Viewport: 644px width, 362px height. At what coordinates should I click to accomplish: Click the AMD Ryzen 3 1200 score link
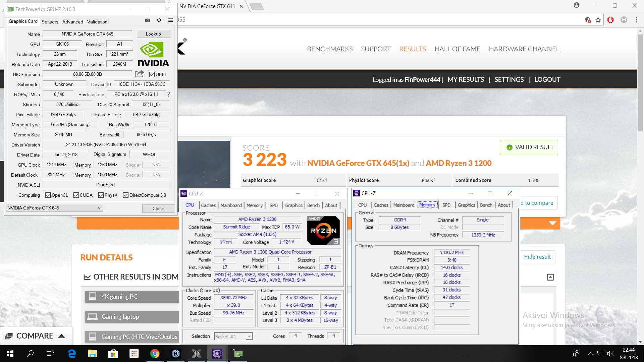[459, 163]
